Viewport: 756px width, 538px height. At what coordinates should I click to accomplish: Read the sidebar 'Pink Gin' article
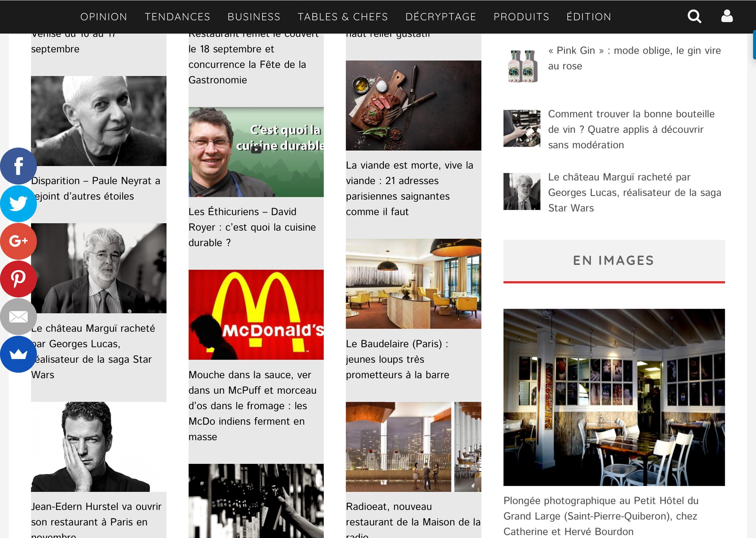tap(635, 58)
